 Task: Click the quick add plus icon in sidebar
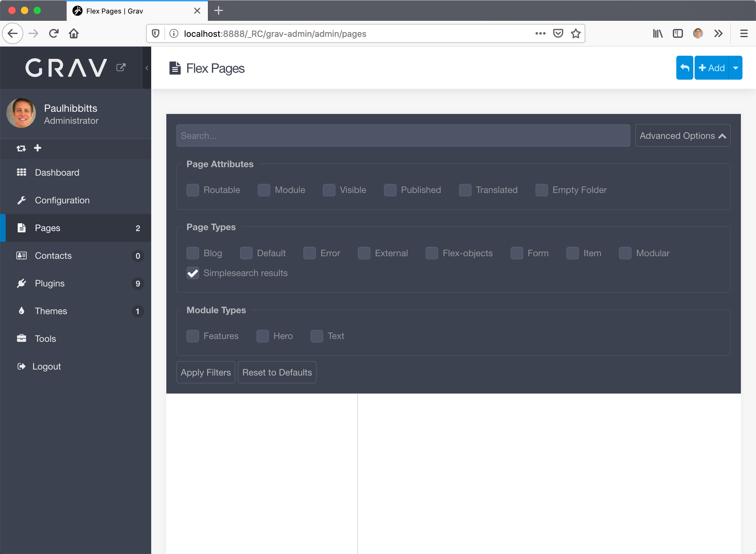click(37, 148)
